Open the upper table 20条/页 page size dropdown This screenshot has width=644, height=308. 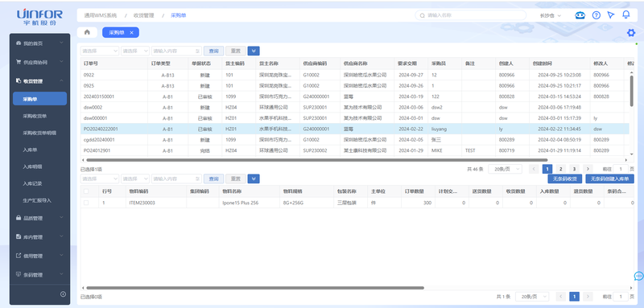(x=506, y=169)
